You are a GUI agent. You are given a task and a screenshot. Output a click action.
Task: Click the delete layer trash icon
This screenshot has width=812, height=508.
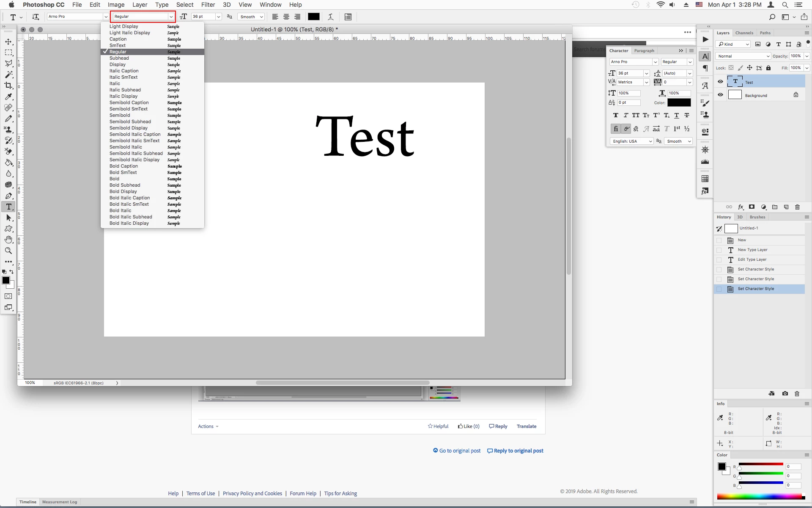[797, 207]
